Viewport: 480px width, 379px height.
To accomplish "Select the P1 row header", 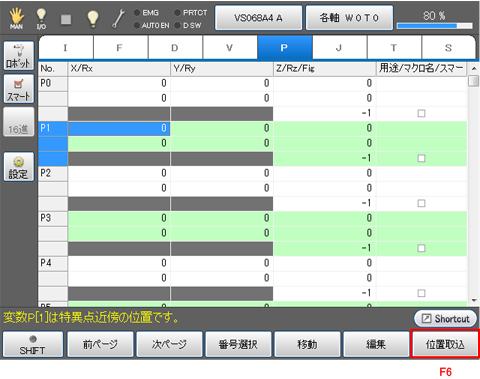I will 53,128.
